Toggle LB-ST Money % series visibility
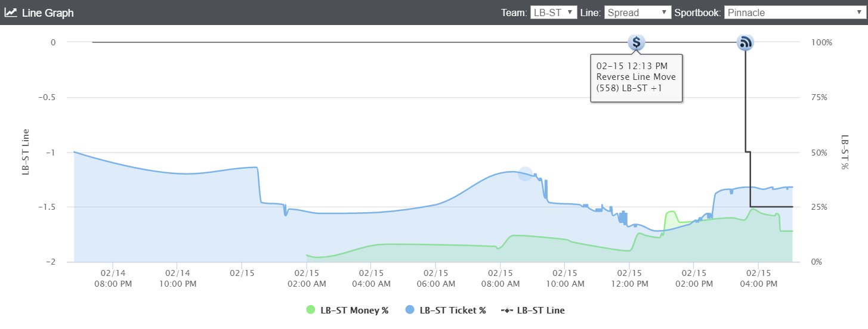The height and width of the screenshot is (329, 868). (347, 310)
